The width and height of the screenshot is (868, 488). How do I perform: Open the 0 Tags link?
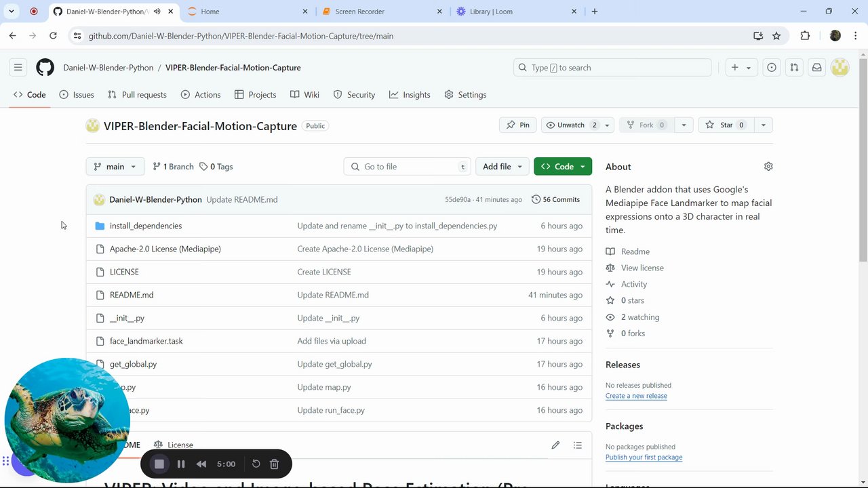point(216,166)
